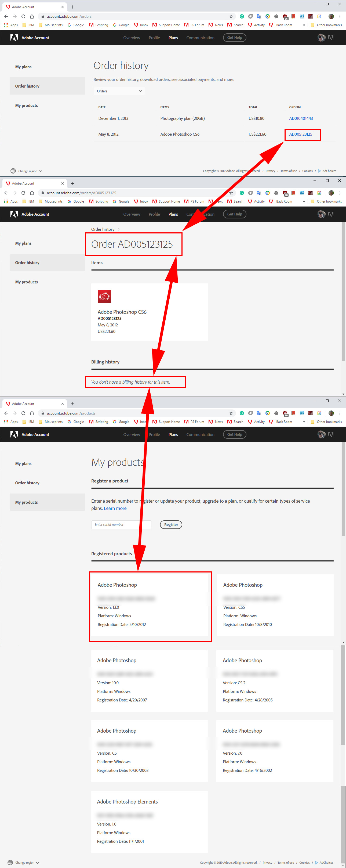Click globe Change region icon under Order history list
Image resolution: width=346 pixels, height=868 pixels.
[13, 171]
